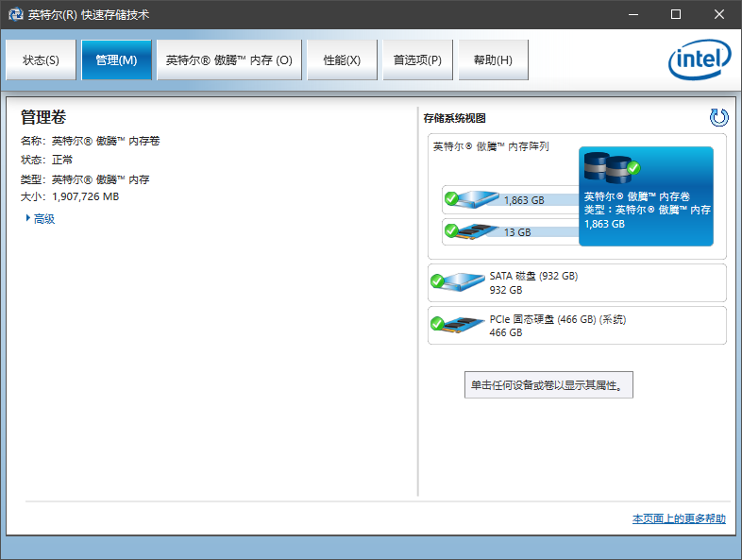
Task: Expand the 高级 section
Action: [41, 219]
